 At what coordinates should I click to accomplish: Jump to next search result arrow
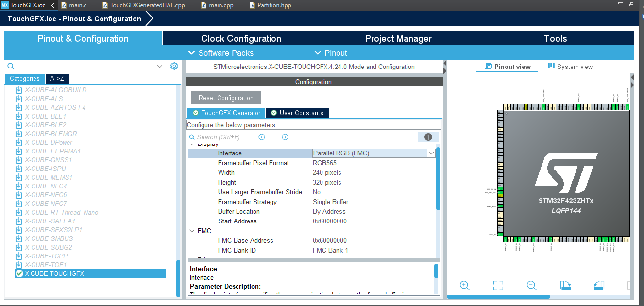click(285, 137)
